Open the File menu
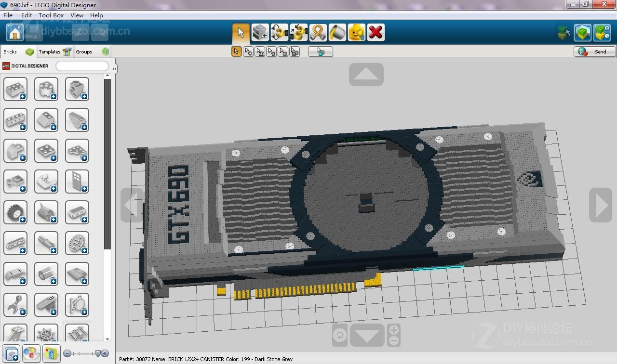 pyautogui.click(x=8, y=15)
